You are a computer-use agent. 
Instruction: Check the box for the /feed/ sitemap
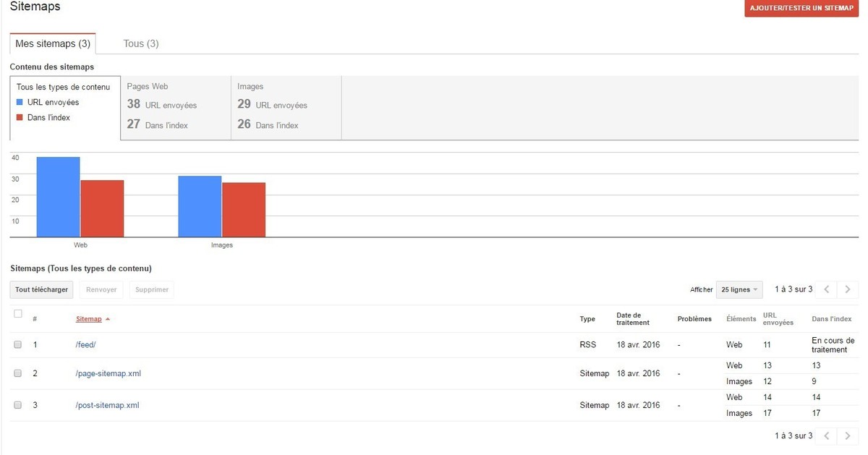point(18,345)
